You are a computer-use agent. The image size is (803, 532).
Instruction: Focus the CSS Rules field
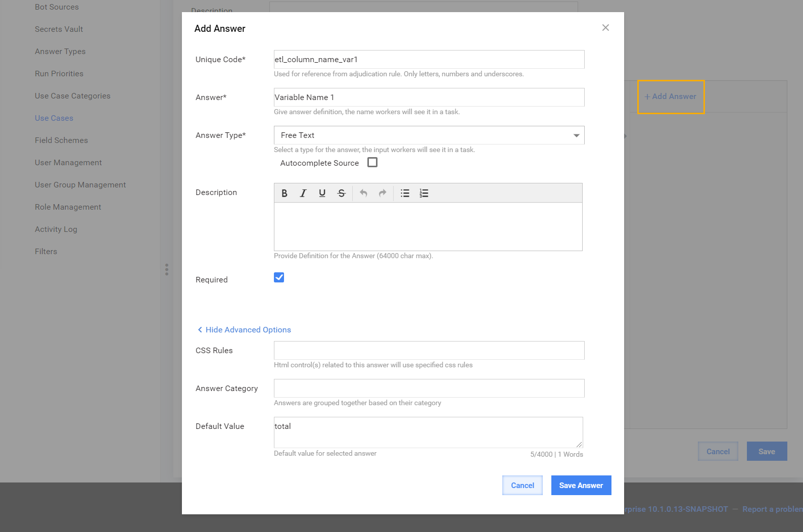[429, 351]
